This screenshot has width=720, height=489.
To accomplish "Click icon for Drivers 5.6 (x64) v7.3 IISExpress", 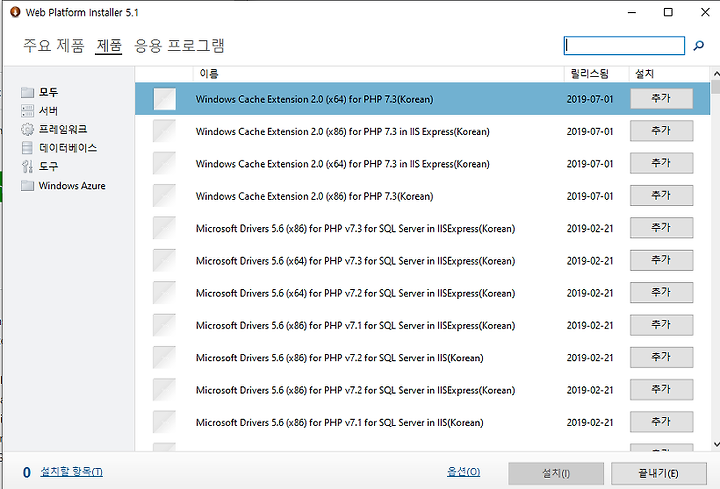I will (164, 261).
